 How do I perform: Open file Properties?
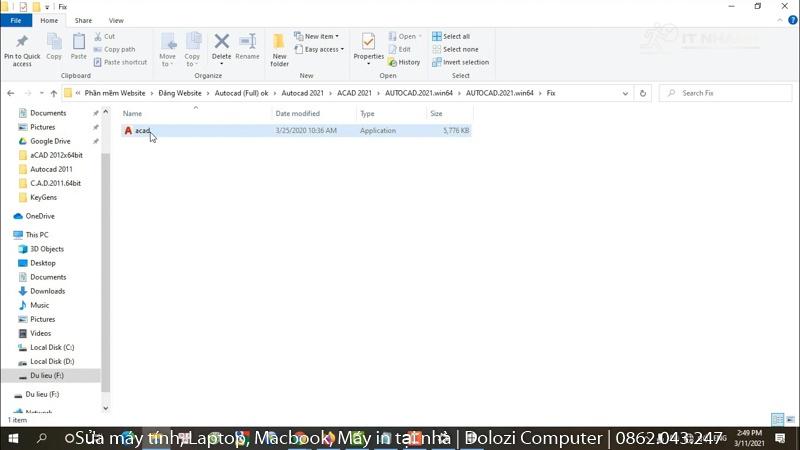point(368,49)
